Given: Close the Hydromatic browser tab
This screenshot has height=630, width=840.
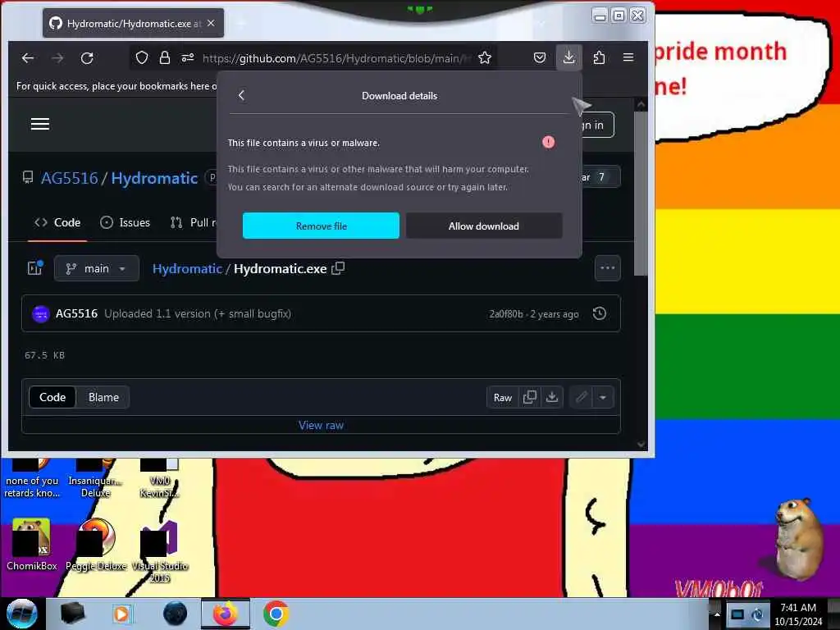Looking at the screenshot, I should [x=211, y=23].
